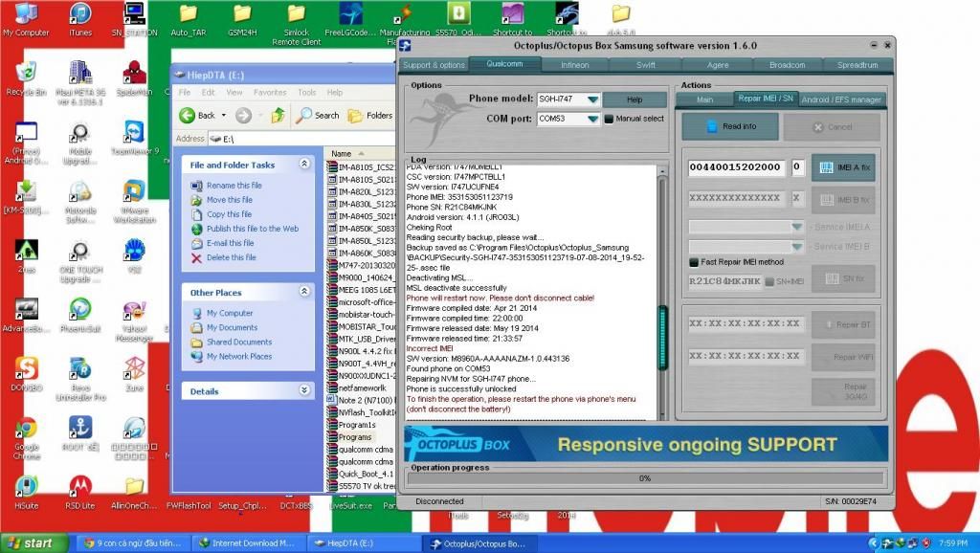The height and width of the screenshot is (553, 980).
Task: Click E-mail this file task
Action: point(230,242)
